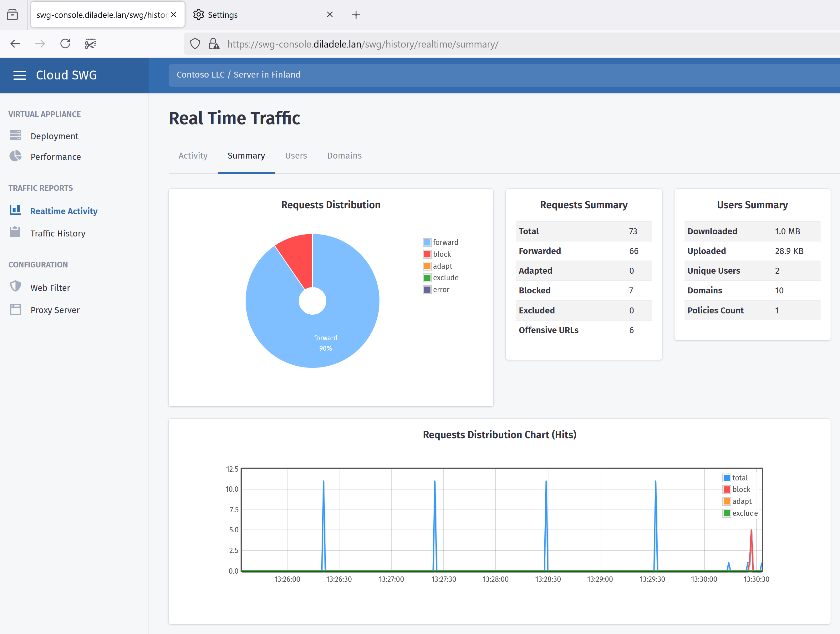Viewport: 840px width, 634px height.
Task: Close the Settings browser tab
Action: (x=330, y=14)
